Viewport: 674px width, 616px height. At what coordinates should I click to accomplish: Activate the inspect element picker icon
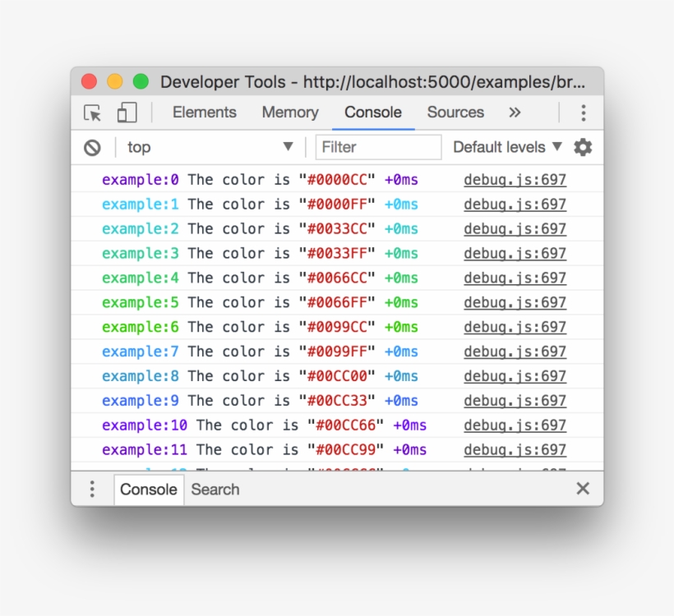click(93, 113)
